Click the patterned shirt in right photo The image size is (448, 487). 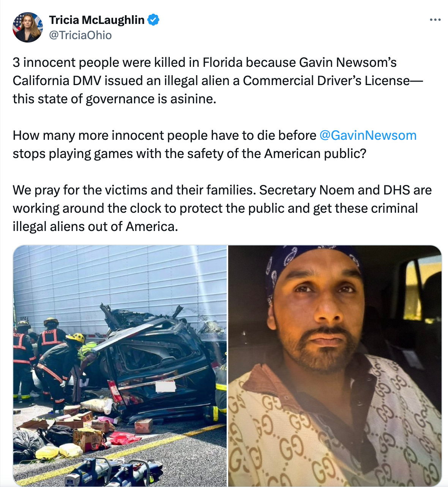click(x=334, y=425)
